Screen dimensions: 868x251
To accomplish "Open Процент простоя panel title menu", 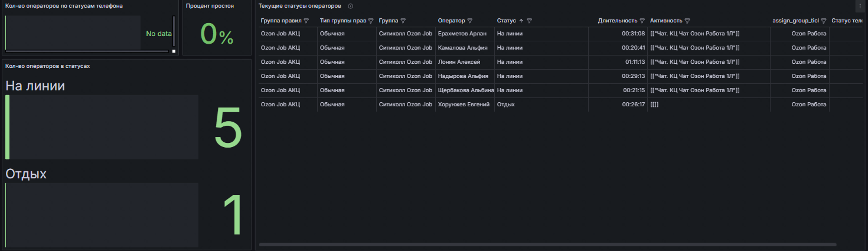I will (210, 6).
